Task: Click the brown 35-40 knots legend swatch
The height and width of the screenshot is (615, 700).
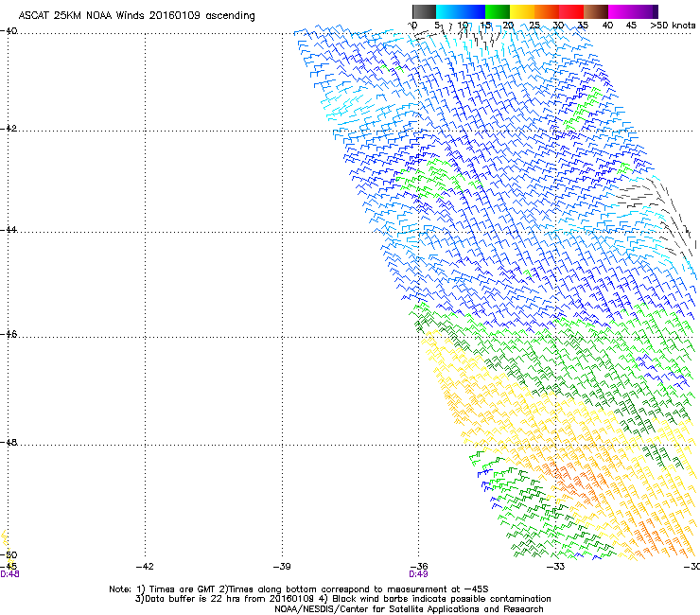Action: tap(596, 11)
